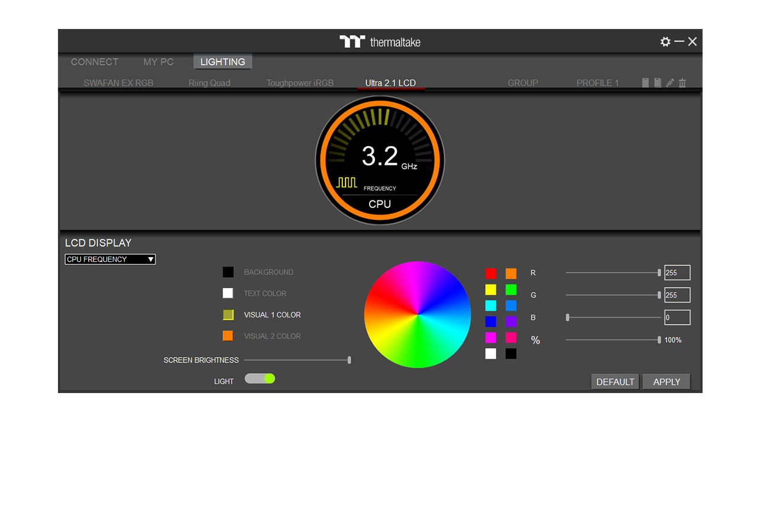
Task: Click the TEXT COLOR label
Action: pyautogui.click(x=265, y=294)
